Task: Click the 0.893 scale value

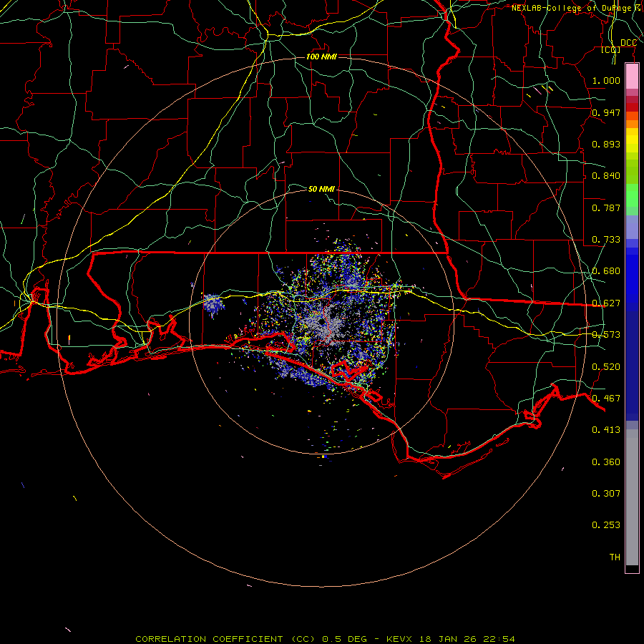Action: tap(606, 144)
